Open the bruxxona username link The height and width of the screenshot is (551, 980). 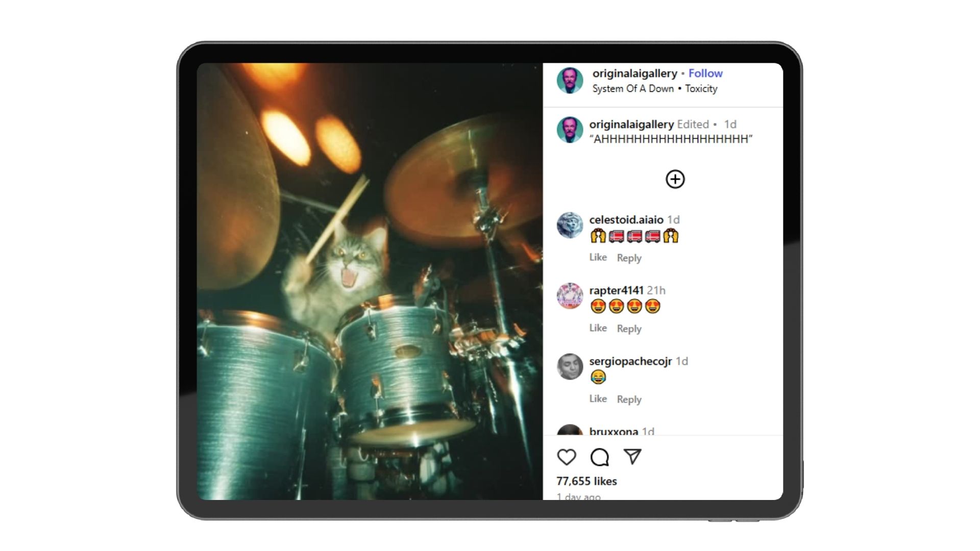point(614,431)
